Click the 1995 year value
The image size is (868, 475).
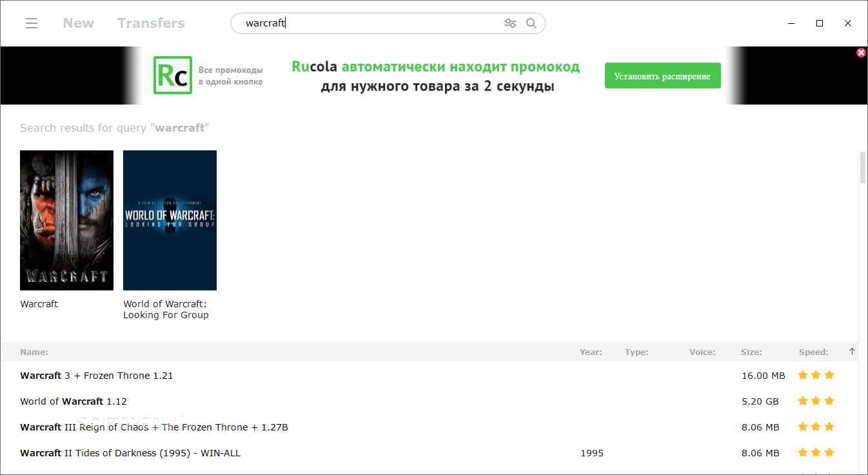[592, 453]
